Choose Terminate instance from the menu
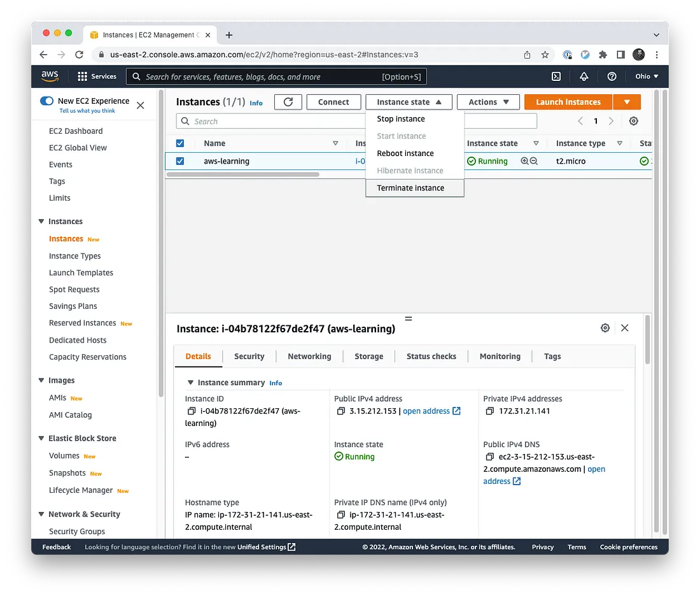Viewport: 700px width, 596px height. pyautogui.click(x=415, y=188)
